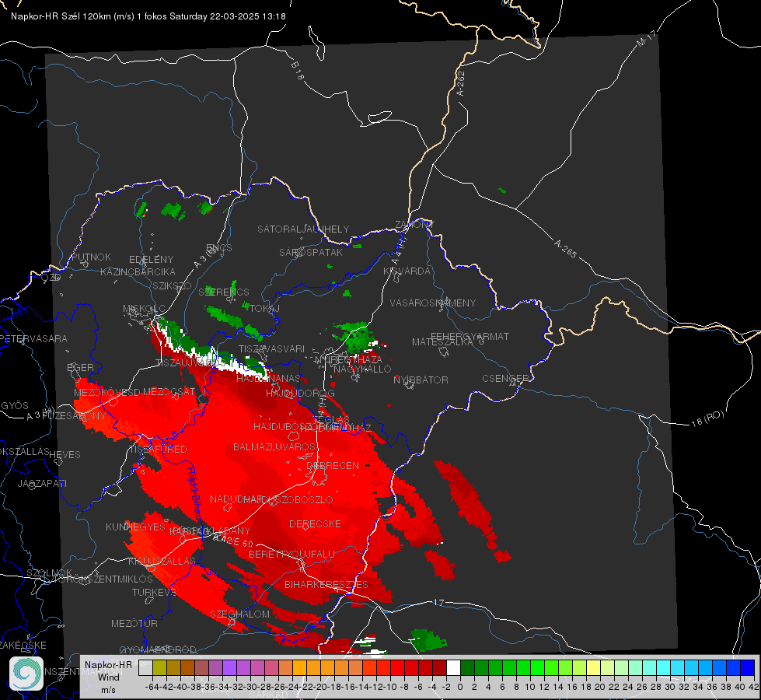Viewport: 761px width, 700px height.
Task: Click the JÁSZAPÁTI label
Action: click(x=42, y=483)
